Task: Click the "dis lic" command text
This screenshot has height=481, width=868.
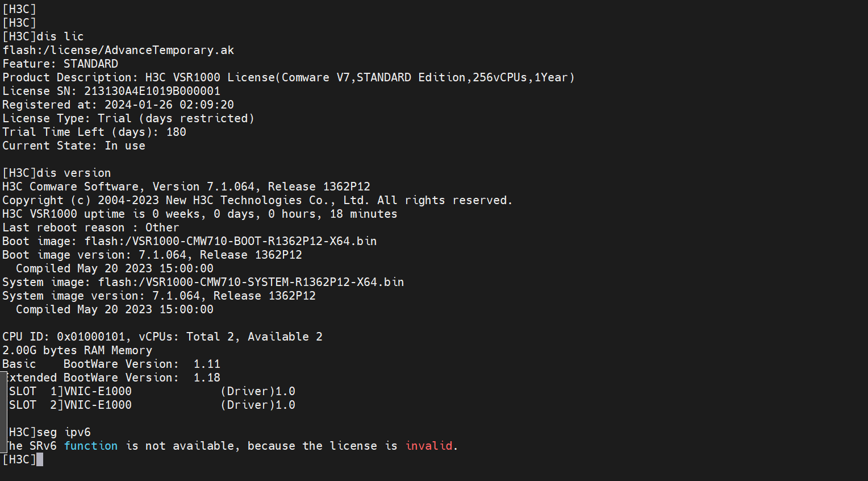Action: pyautogui.click(x=60, y=36)
